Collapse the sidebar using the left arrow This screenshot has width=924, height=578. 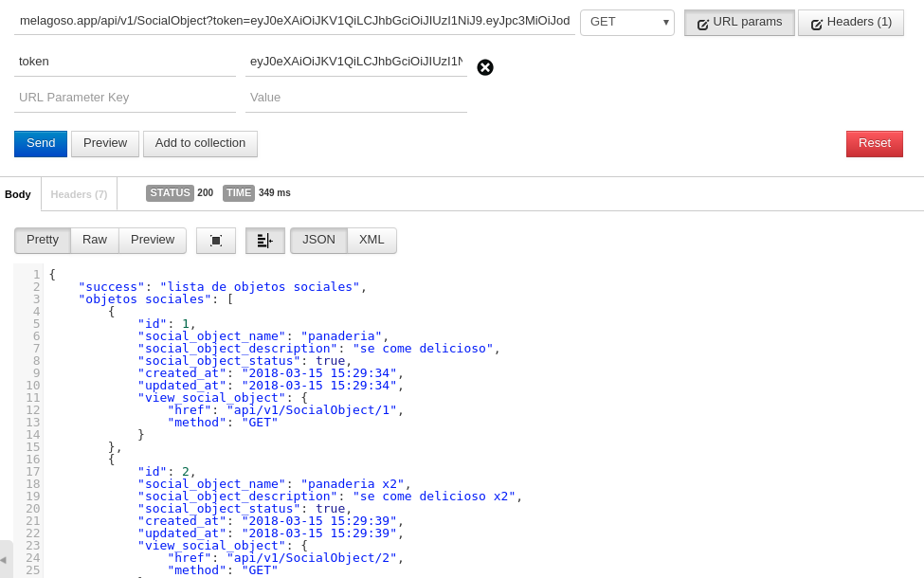5,558
